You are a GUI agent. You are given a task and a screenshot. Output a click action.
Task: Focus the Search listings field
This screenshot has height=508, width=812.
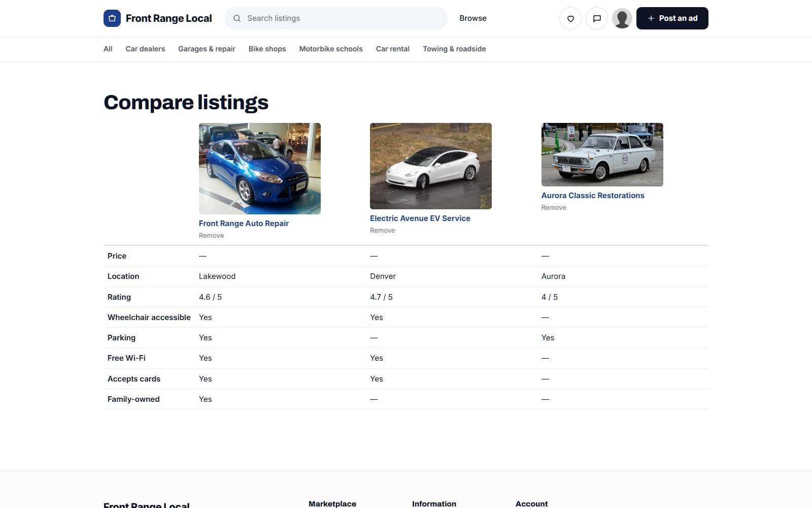pos(336,18)
